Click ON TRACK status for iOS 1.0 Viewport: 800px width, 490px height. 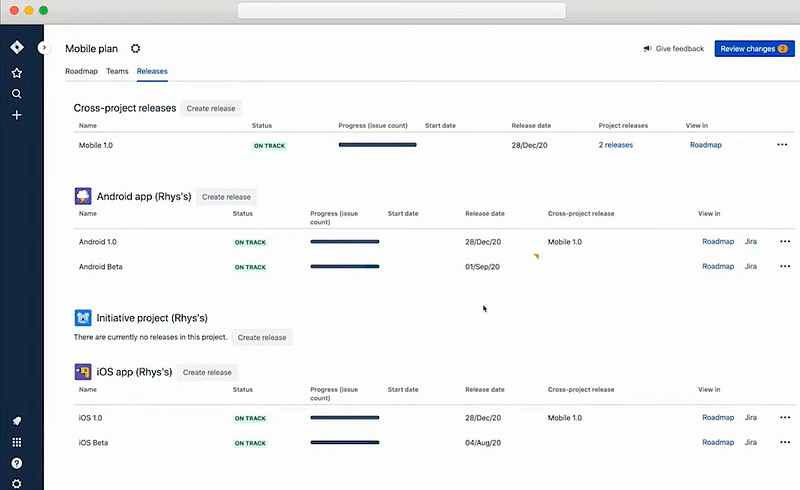coord(250,418)
